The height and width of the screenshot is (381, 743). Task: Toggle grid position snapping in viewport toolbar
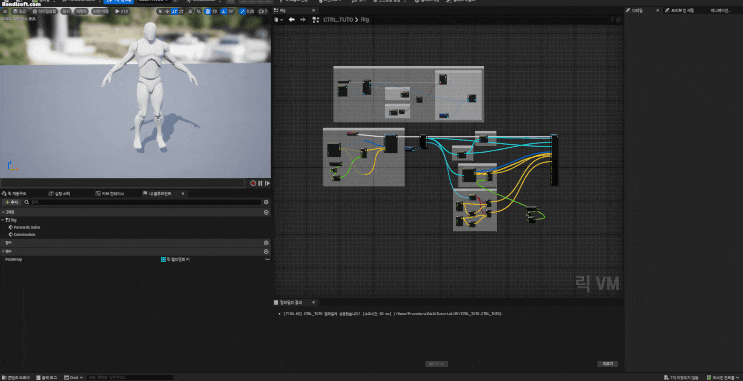(x=208, y=11)
